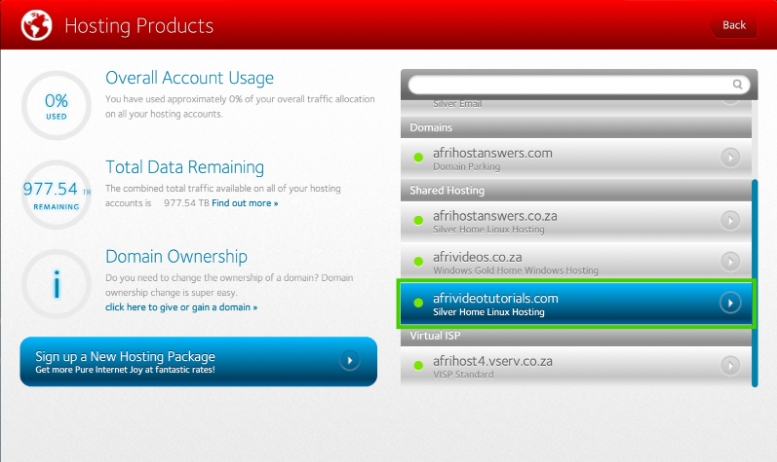Open arrow for afrihost4.vserv.co.za
Screen dimensions: 777x462
[730, 365]
